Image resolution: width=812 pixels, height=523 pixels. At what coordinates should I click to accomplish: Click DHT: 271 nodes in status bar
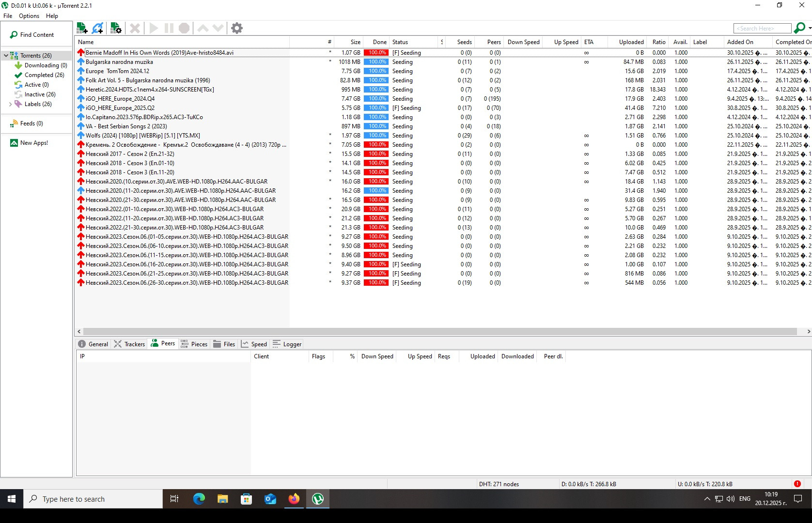pos(499,484)
